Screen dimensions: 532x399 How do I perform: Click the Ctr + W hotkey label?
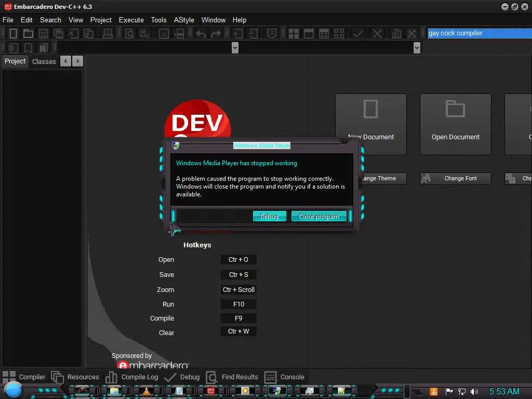click(238, 331)
